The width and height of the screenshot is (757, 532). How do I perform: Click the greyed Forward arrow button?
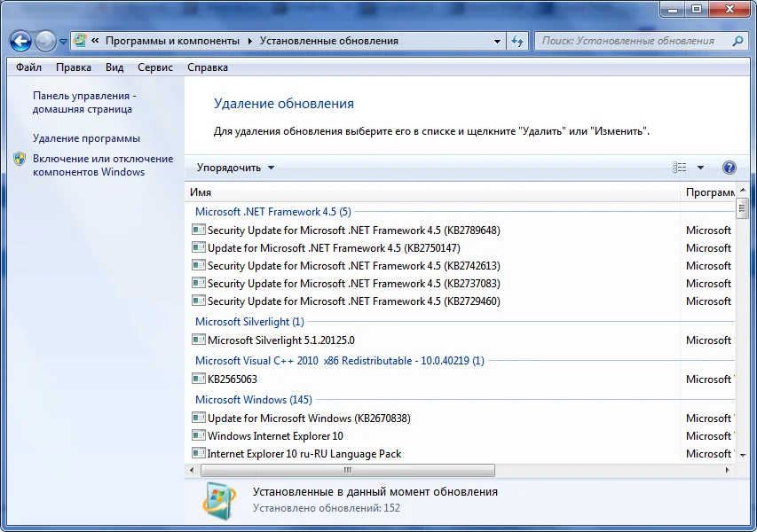45,42
